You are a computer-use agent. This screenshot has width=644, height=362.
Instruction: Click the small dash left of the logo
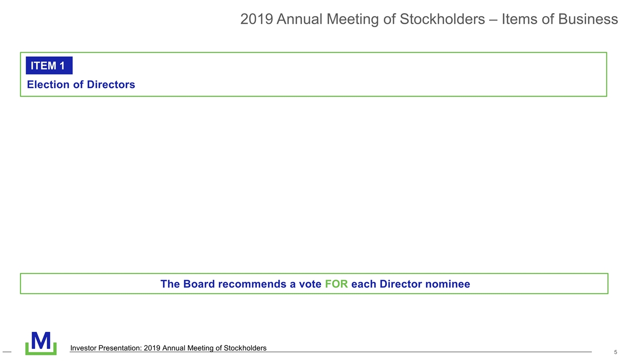pos(7,351)
